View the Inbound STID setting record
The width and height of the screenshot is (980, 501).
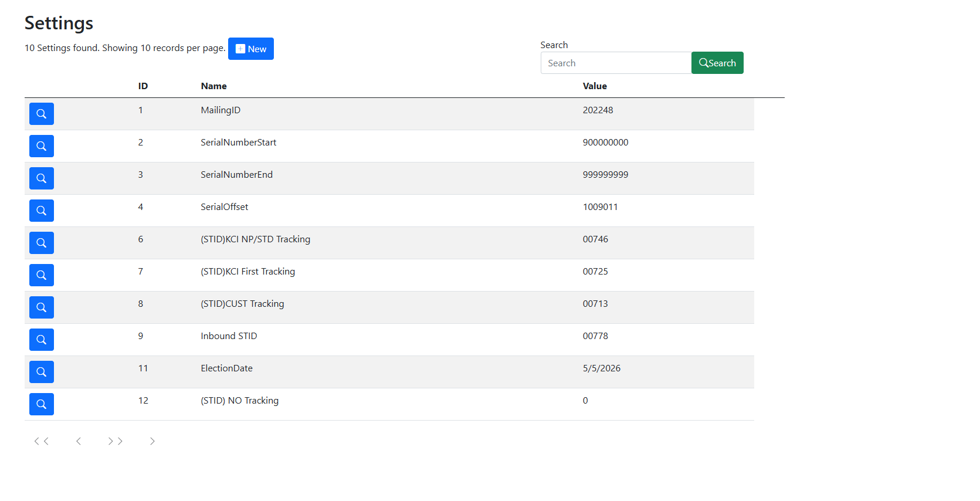point(41,340)
